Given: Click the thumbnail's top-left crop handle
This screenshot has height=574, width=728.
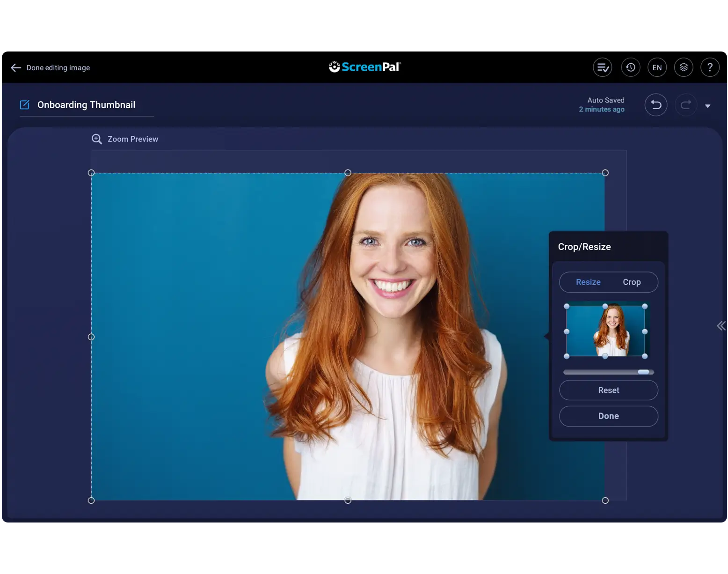Looking at the screenshot, I should [x=567, y=306].
